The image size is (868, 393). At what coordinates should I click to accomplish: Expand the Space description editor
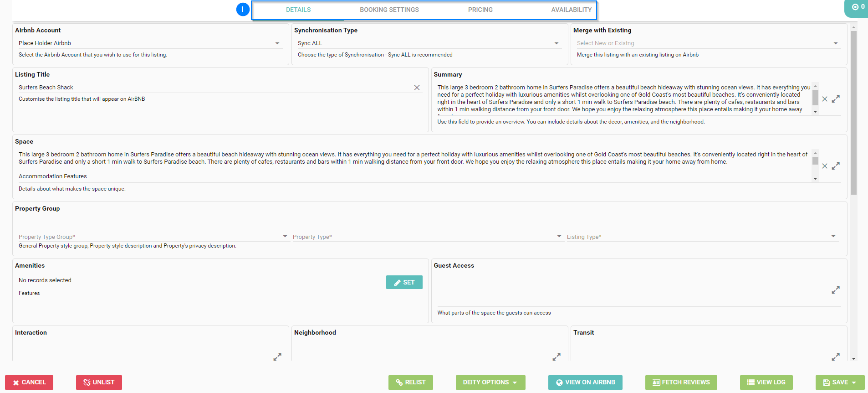836,166
